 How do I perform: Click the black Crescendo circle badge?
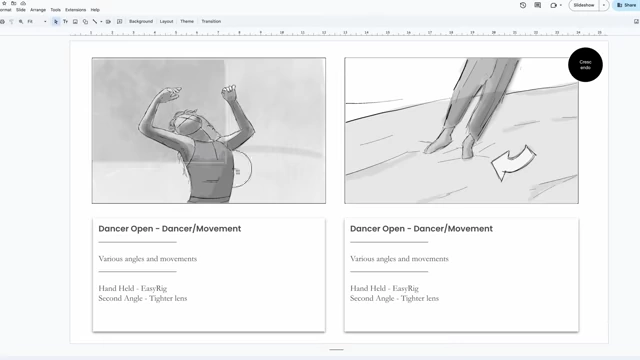(585, 65)
